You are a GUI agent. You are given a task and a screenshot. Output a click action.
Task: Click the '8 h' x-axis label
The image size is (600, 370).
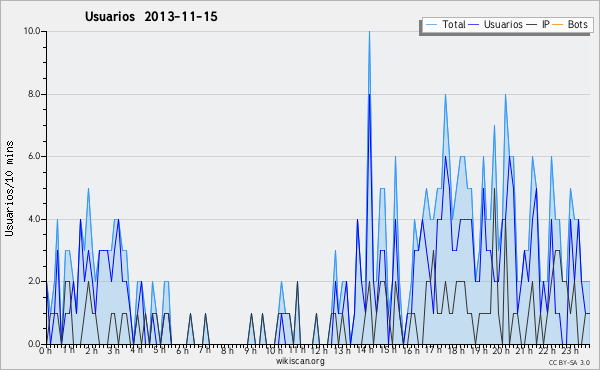(x=227, y=351)
